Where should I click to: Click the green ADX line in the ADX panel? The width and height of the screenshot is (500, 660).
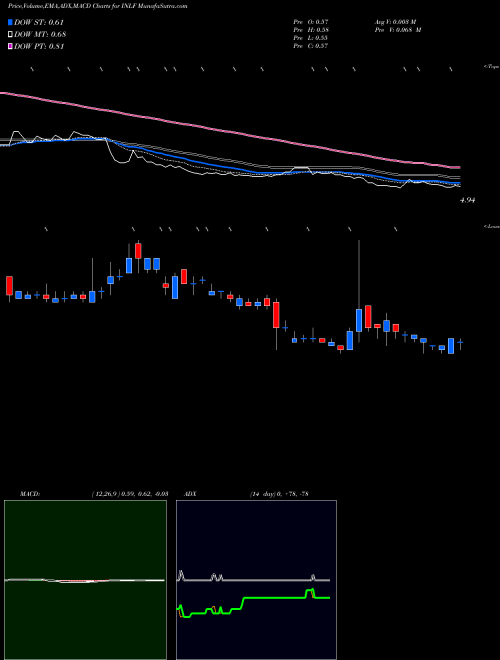coord(274,598)
